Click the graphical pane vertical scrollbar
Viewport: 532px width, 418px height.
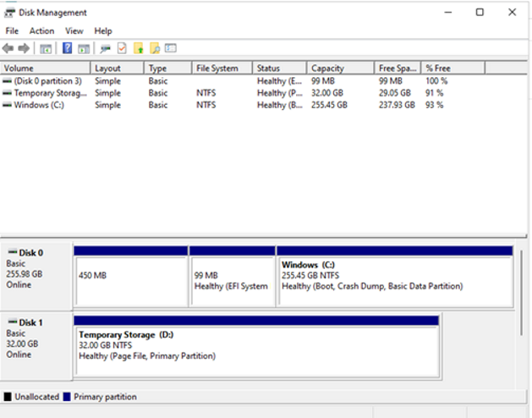[522, 293]
